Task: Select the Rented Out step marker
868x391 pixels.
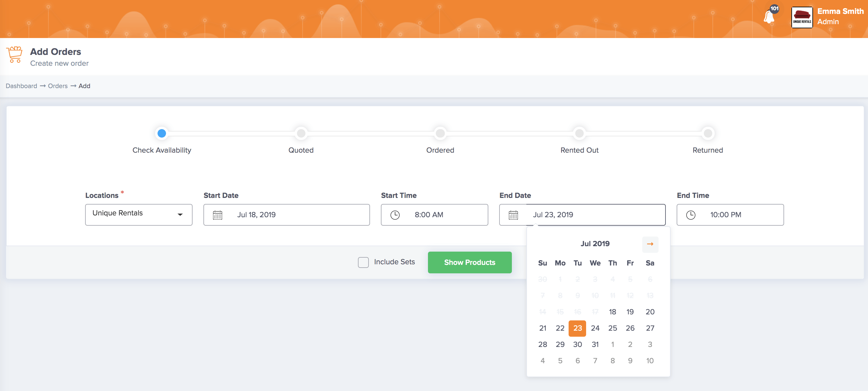Action: click(579, 133)
